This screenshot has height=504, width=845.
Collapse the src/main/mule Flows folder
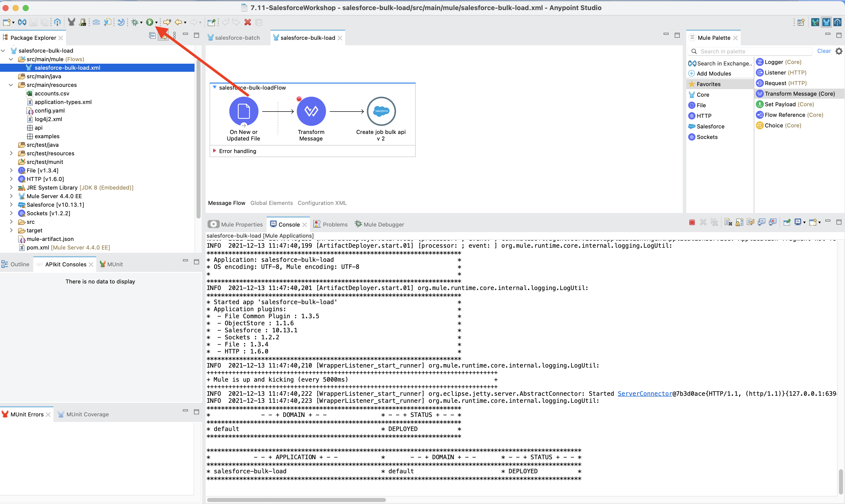click(11, 59)
